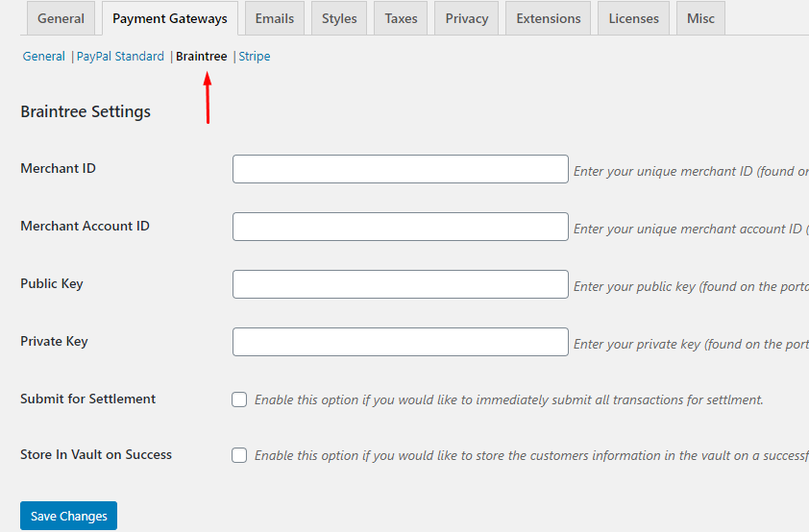The height and width of the screenshot is (532, 809).
Task: Tick the Store In Vault on Success checkbox
Action: [x=239, y=455]
